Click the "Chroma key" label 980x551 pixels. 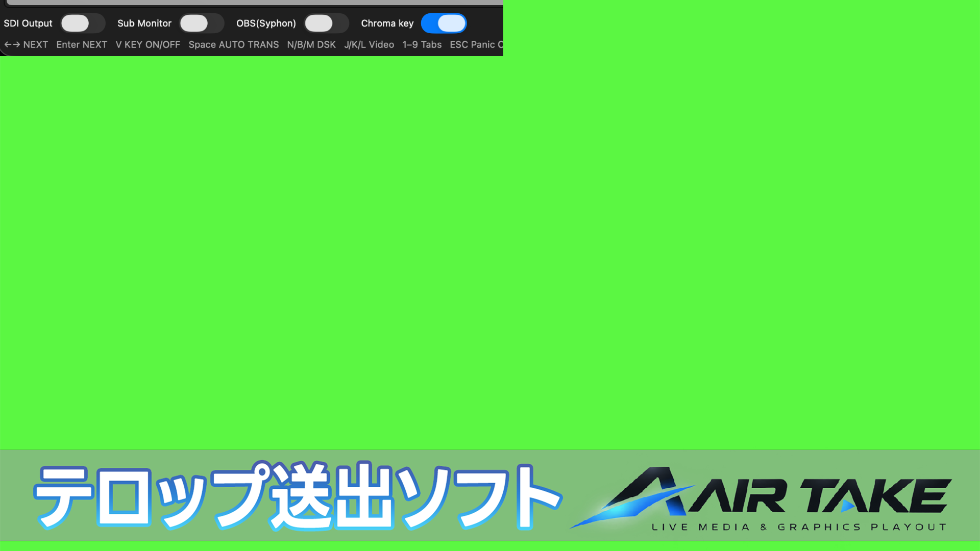tap(387, 23)
